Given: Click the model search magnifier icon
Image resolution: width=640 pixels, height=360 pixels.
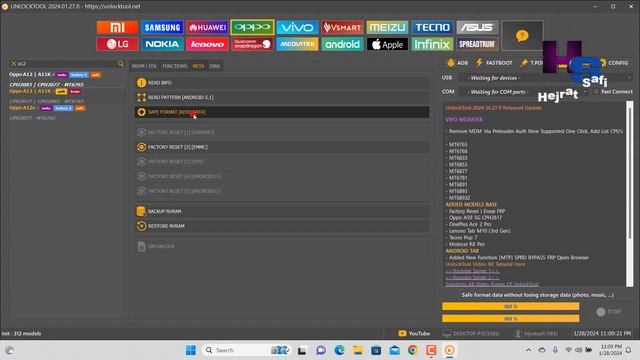Looking at the screenshot, I should [120, 64].
